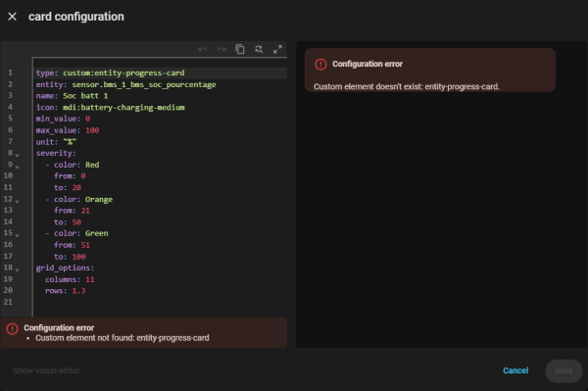Collapse the Orange color fold arrow on line 12

(x=17, y=201)
